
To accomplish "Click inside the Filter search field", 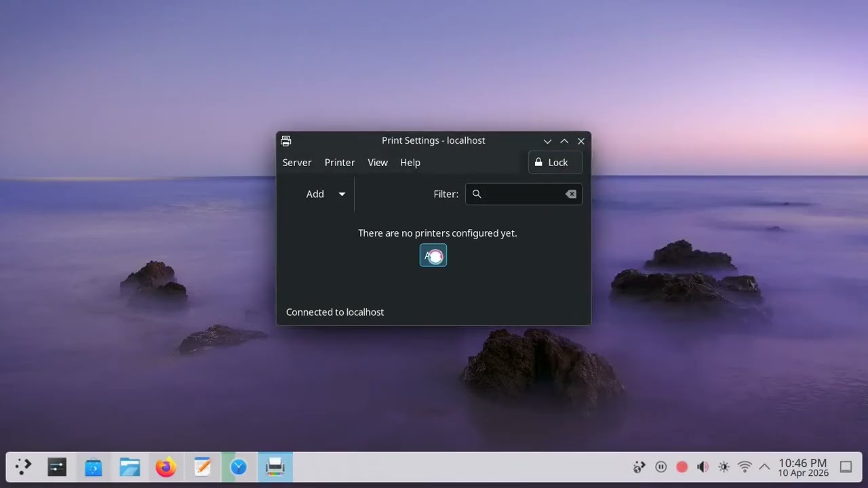I will [524, 194].
